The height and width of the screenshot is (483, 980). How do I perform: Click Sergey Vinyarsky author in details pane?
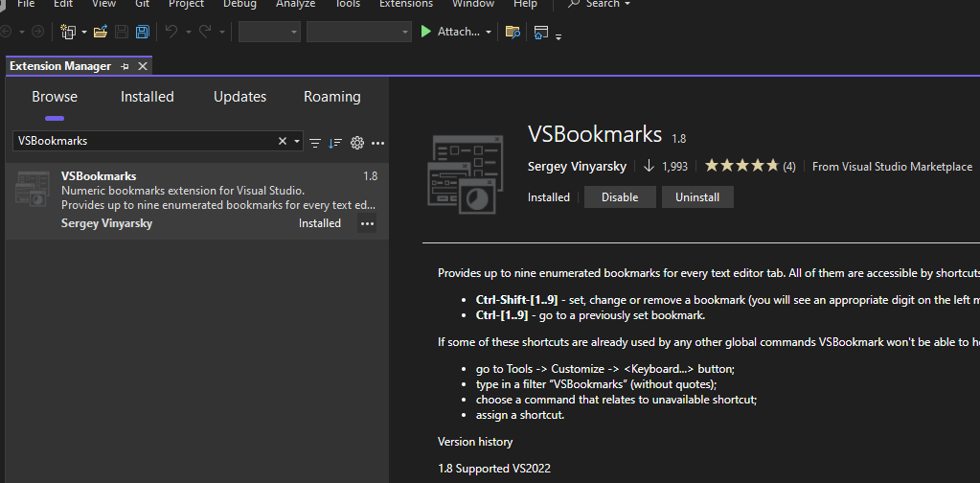[577, 166]
